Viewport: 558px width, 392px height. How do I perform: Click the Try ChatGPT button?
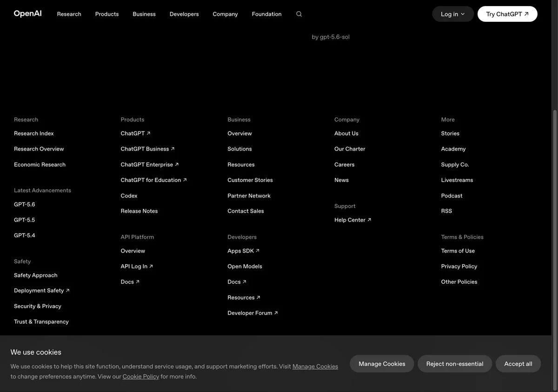pos(507,14)
